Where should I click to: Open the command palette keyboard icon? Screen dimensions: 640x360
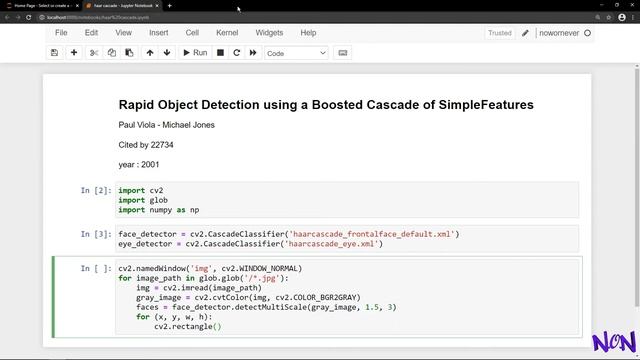tap(343, 53)
